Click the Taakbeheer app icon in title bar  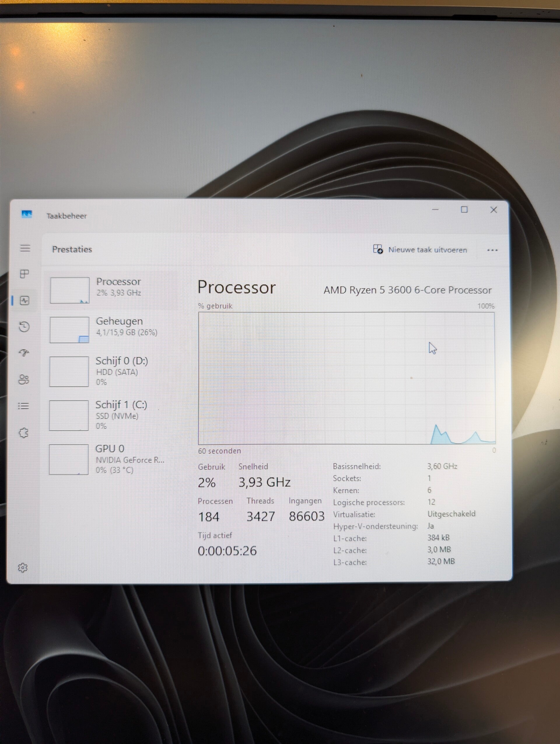coord(27,214)
